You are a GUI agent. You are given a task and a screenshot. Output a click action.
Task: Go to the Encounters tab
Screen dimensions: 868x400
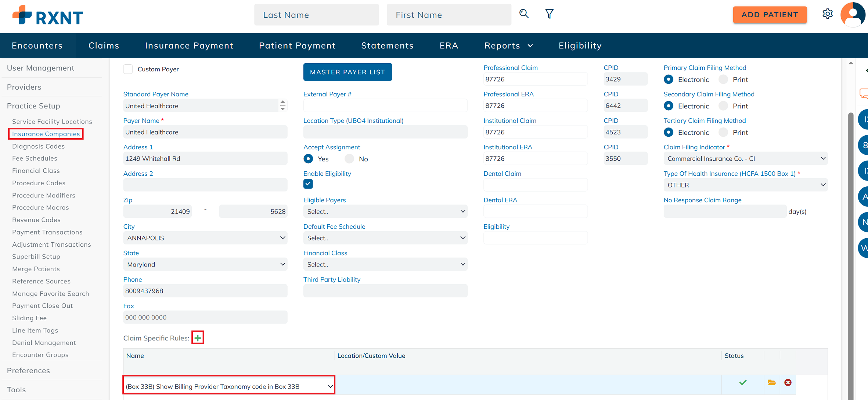[37, 46]
